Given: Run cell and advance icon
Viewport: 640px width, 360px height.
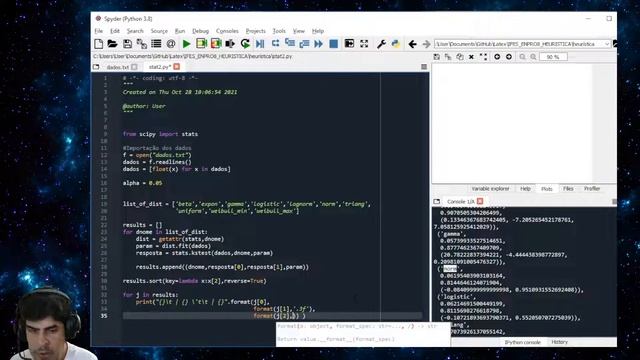Looking at the screenshot, I should coord(216,44).
